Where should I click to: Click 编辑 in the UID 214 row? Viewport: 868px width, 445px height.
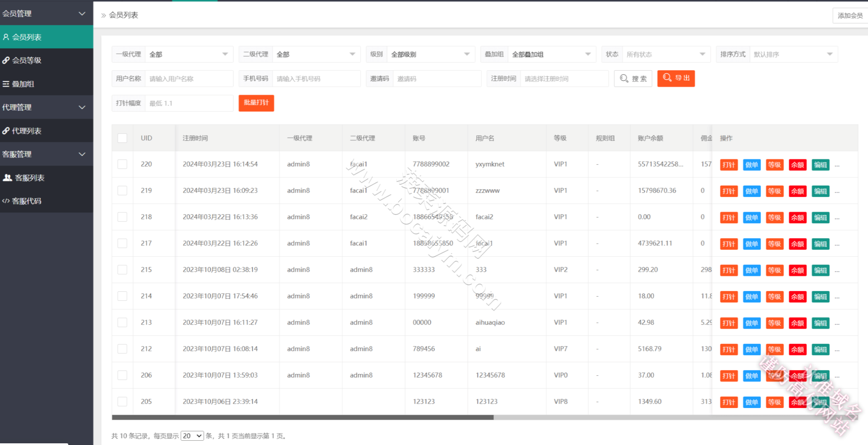click(821, 297)
